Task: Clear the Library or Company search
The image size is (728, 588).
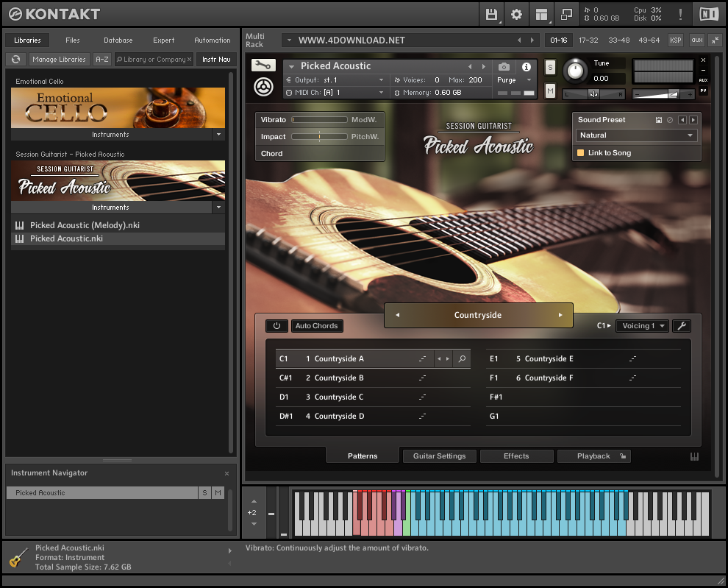Action: [190, 60]
